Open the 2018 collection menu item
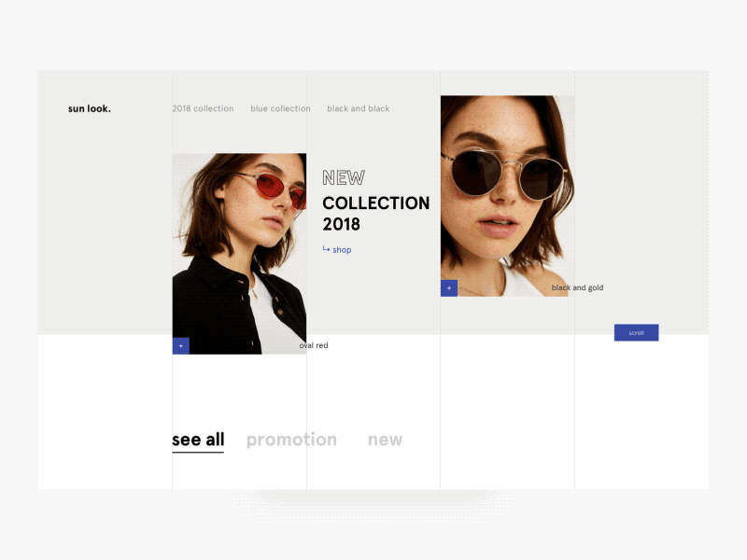Screen dimensions: 747x560 pyautogui.click(x=203, y=108)
